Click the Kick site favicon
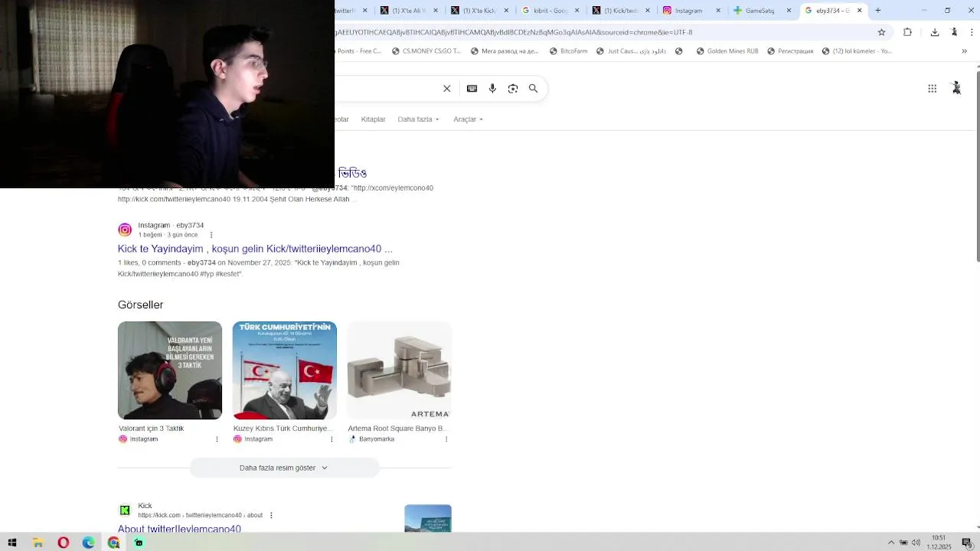This screenshot has height=551, width=980. coord(125,510)
